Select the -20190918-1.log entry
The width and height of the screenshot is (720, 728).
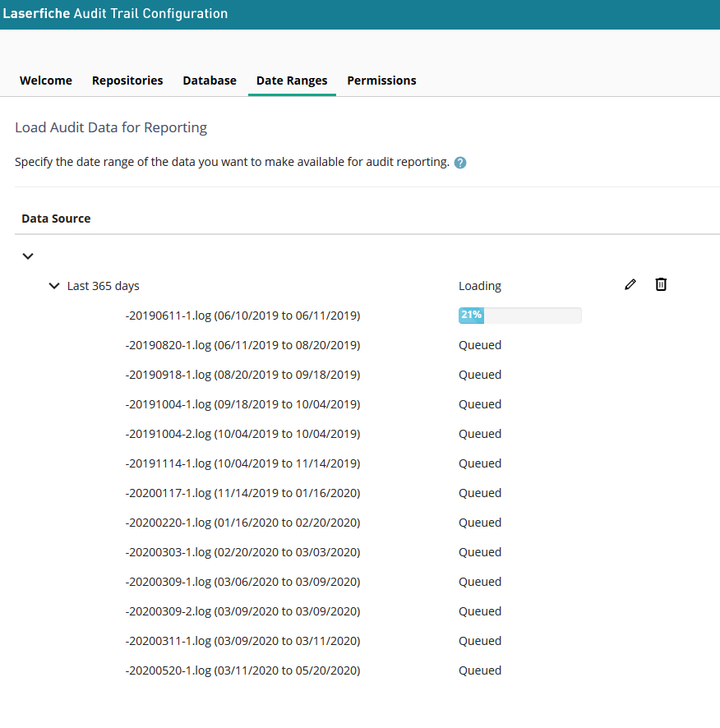coord(242,375)
